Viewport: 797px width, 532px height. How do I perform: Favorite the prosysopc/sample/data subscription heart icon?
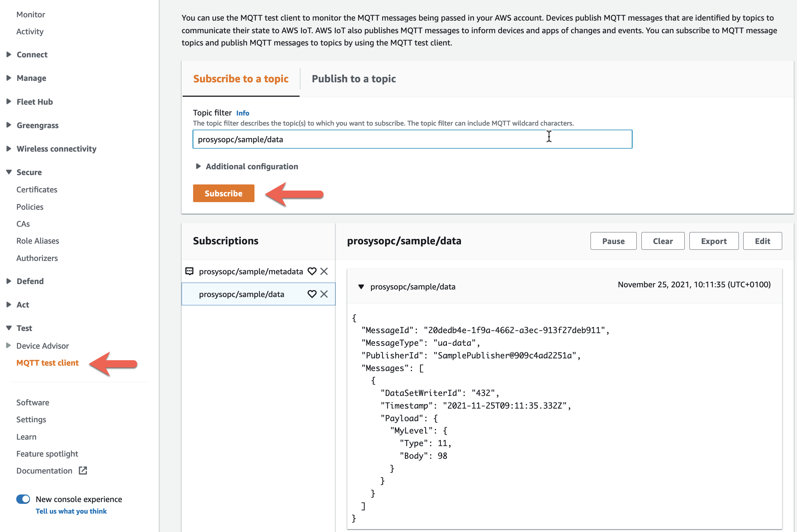pyautogui.click(x=312, y=294)
